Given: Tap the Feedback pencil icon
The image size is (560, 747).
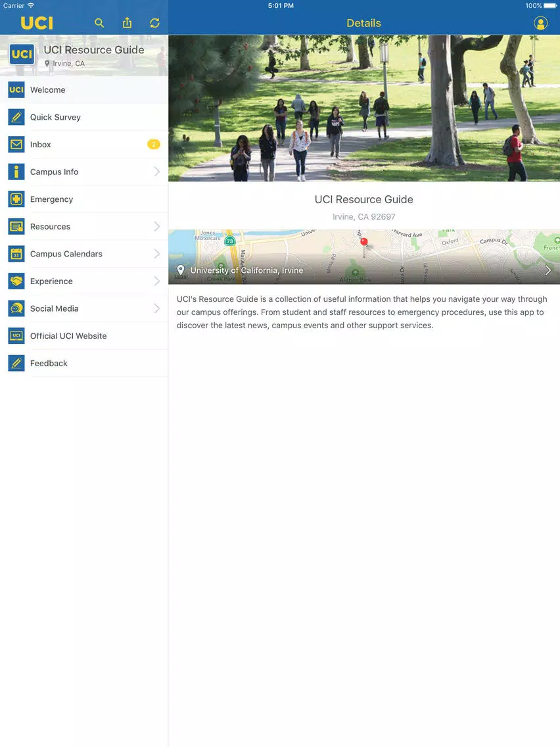Looking at the screenshot, I should (16, 364).
